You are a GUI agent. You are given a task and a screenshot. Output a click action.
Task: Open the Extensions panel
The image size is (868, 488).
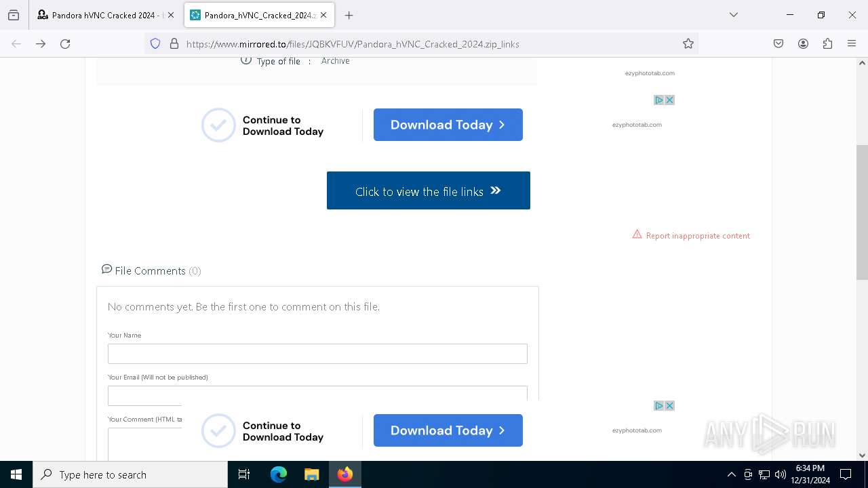coord(827,43)
